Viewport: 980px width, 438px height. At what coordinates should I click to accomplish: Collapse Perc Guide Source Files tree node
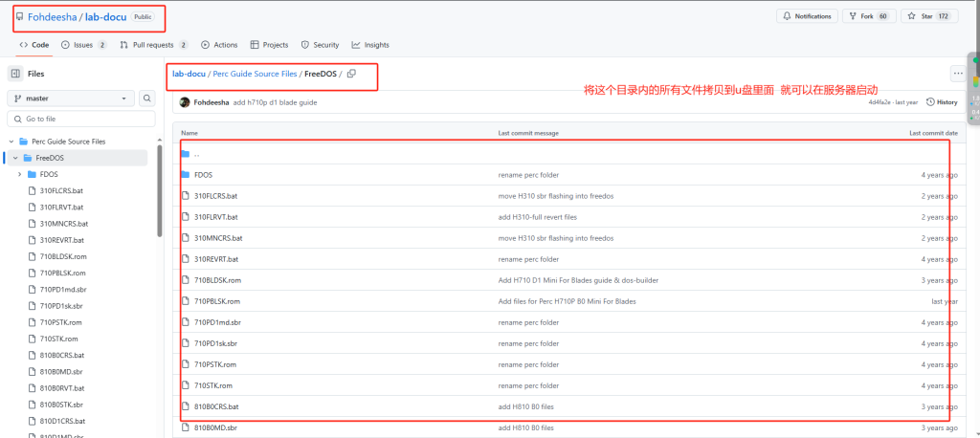pyautogui.click(x=11, y=142)
